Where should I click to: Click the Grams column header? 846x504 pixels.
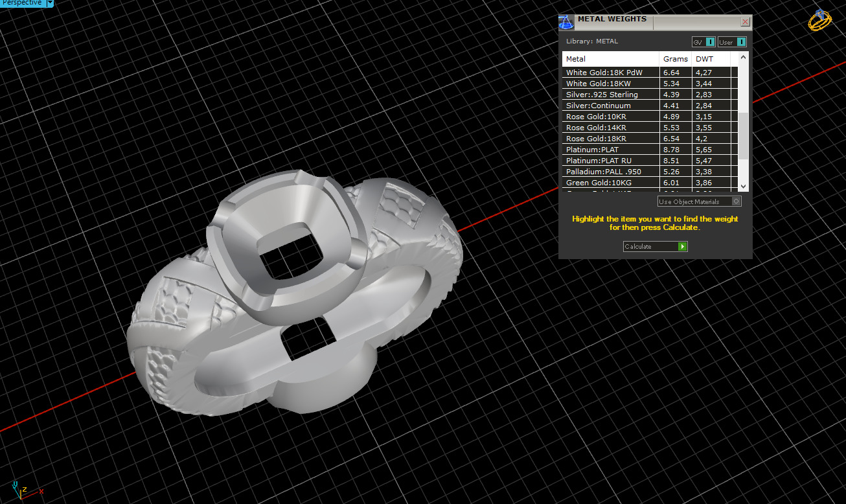pyautogui.click(x=676, y=59)
